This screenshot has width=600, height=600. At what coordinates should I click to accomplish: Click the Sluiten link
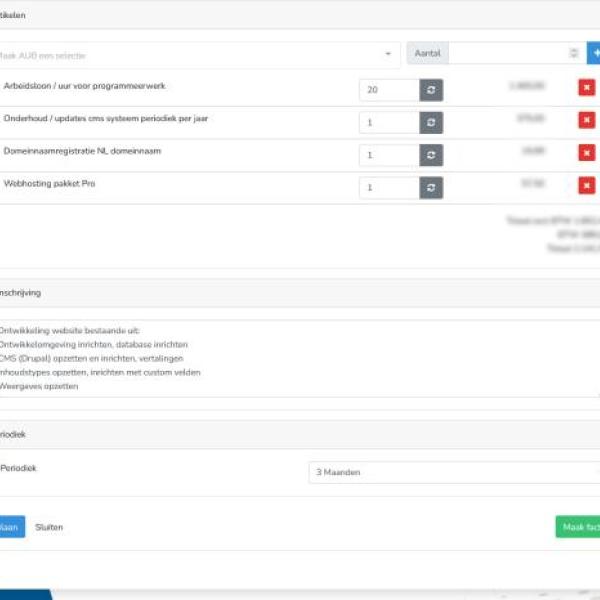49,527
